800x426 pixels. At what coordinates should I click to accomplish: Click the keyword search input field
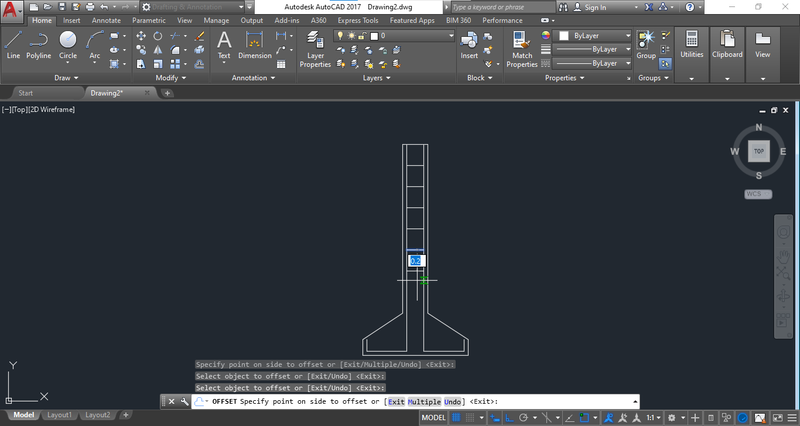point(500,7)
